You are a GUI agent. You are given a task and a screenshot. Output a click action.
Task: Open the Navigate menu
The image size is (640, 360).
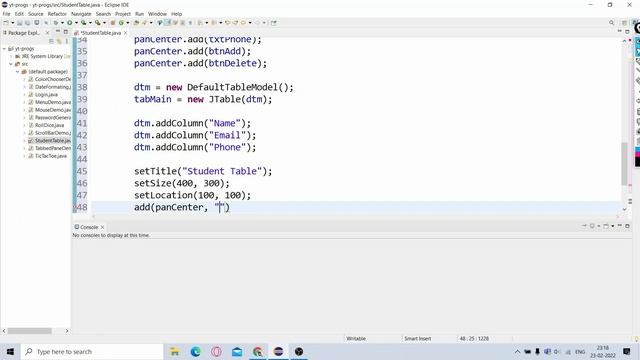(81, 14)
